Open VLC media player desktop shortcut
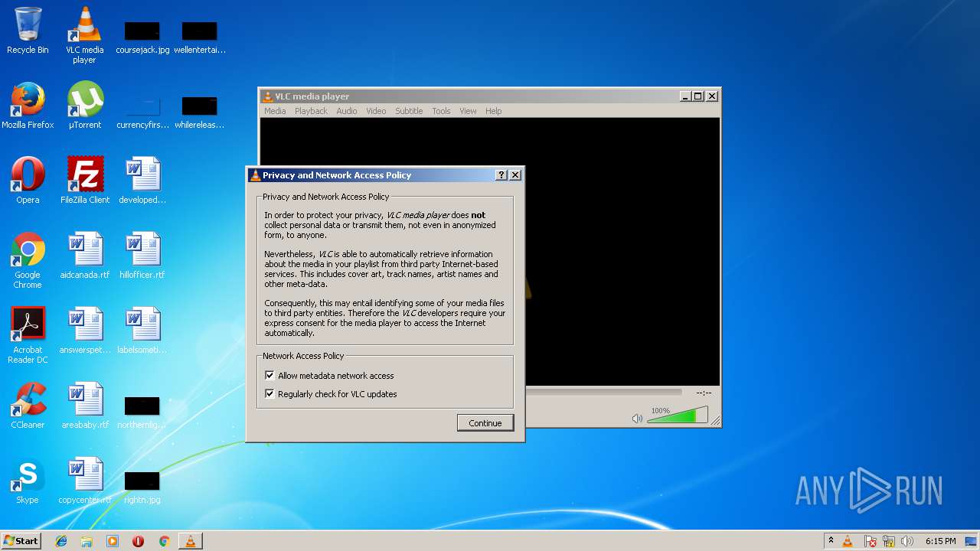This screenshot has width=980, height=551. coord(84,34)
